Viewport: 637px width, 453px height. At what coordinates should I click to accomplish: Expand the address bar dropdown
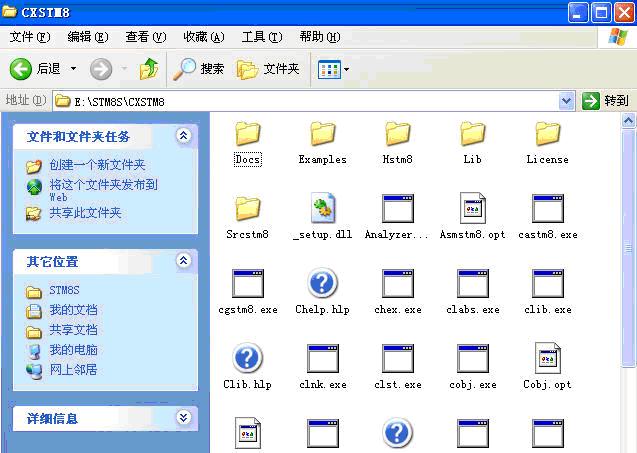[x=567, y=101]
